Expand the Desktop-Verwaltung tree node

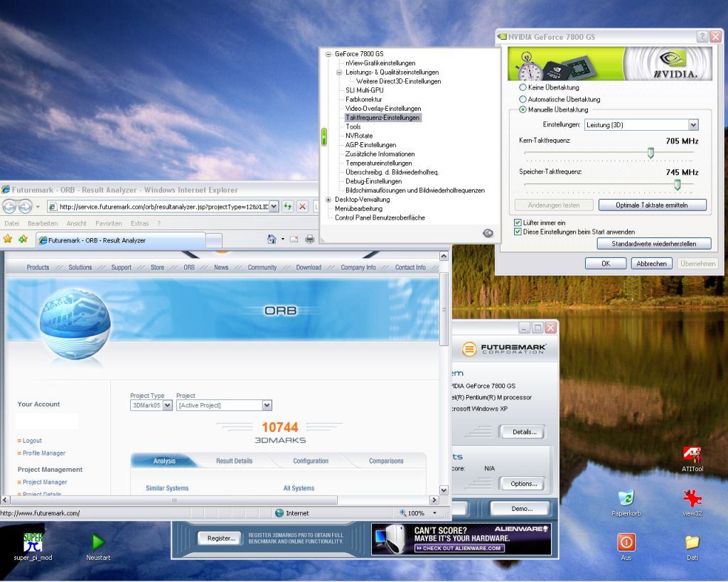328,200
